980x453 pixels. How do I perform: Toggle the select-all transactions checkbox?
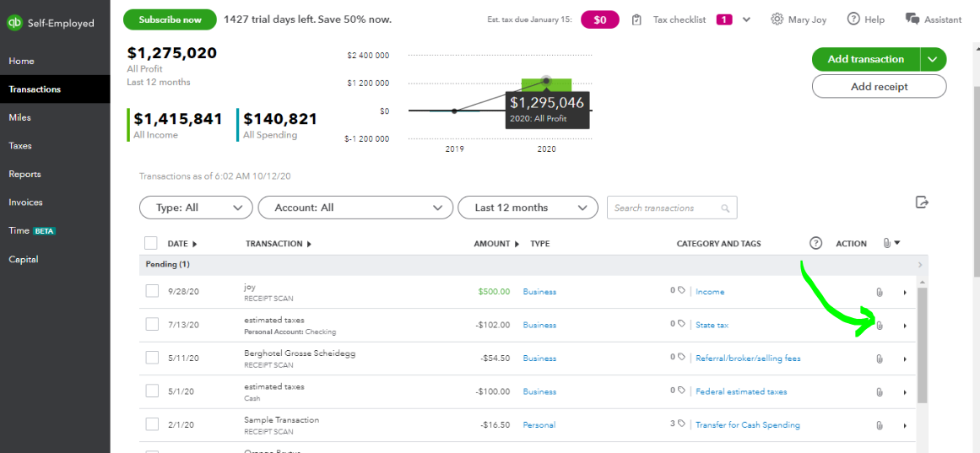click(x=151, y=243)
